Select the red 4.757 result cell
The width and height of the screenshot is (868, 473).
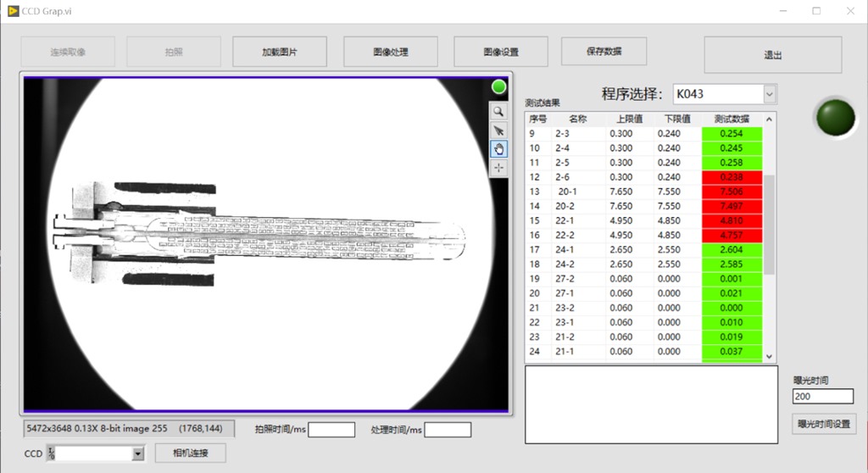[732, 235]
